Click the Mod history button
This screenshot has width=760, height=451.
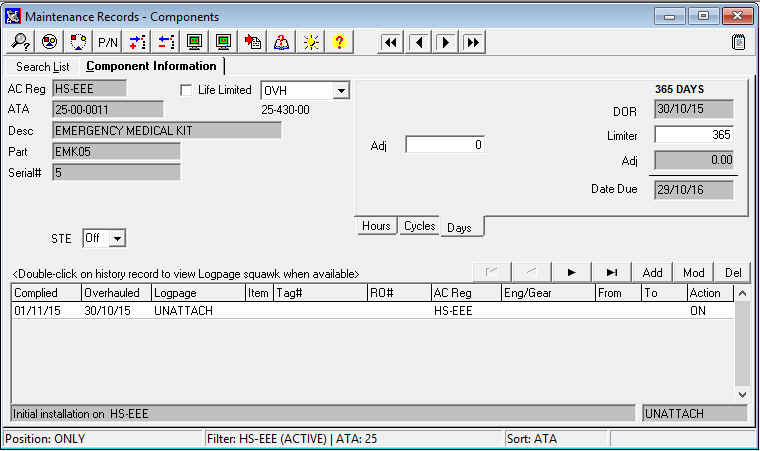click(x=693, y=273)
